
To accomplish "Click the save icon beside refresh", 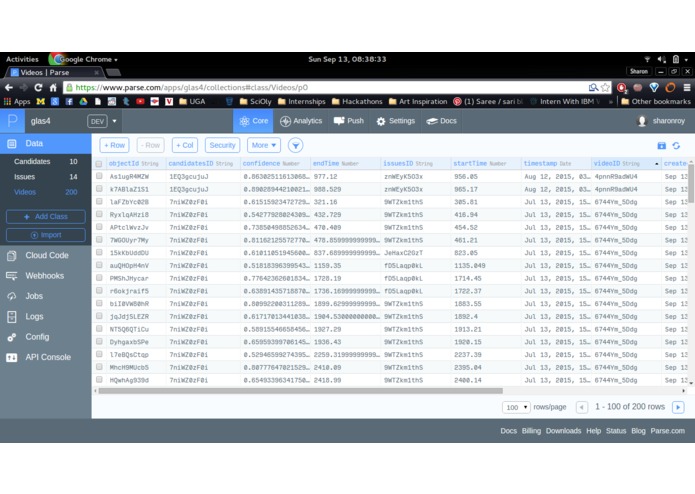I will pos(661,145).
